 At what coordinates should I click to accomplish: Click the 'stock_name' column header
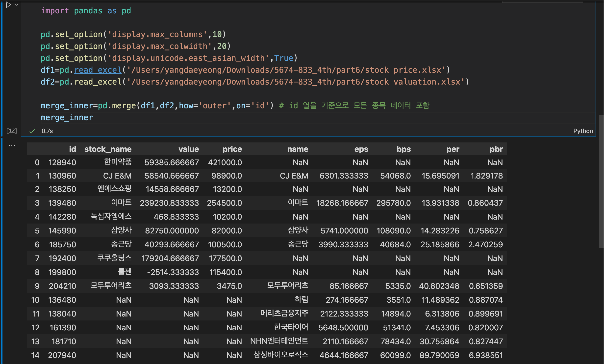coord(108,149)
